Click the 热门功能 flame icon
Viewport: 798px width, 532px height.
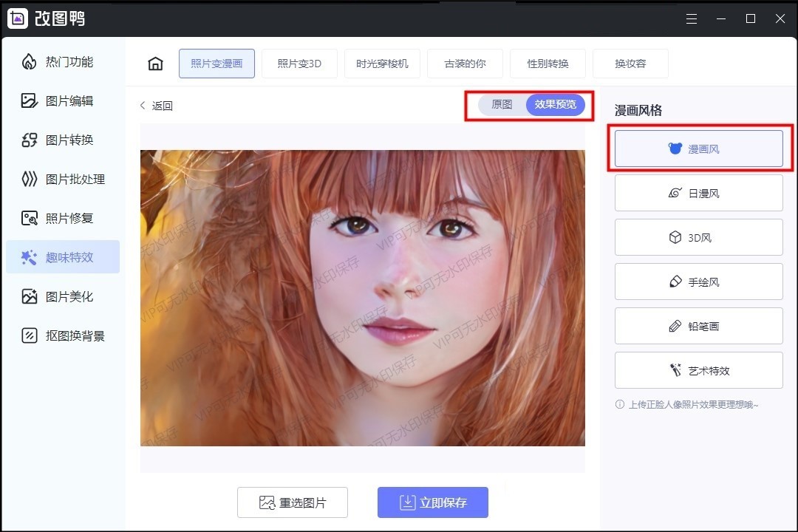click(x=29, y=61)
